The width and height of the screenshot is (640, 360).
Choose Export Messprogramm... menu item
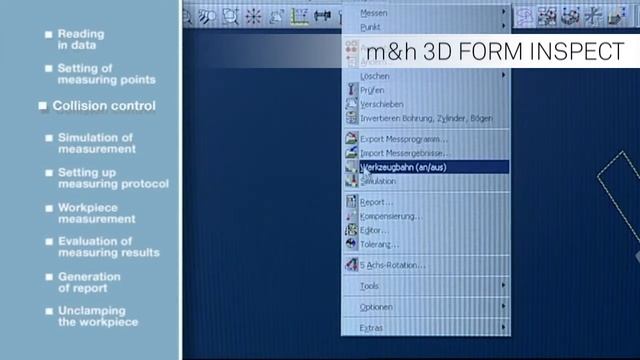coord(426,139)
